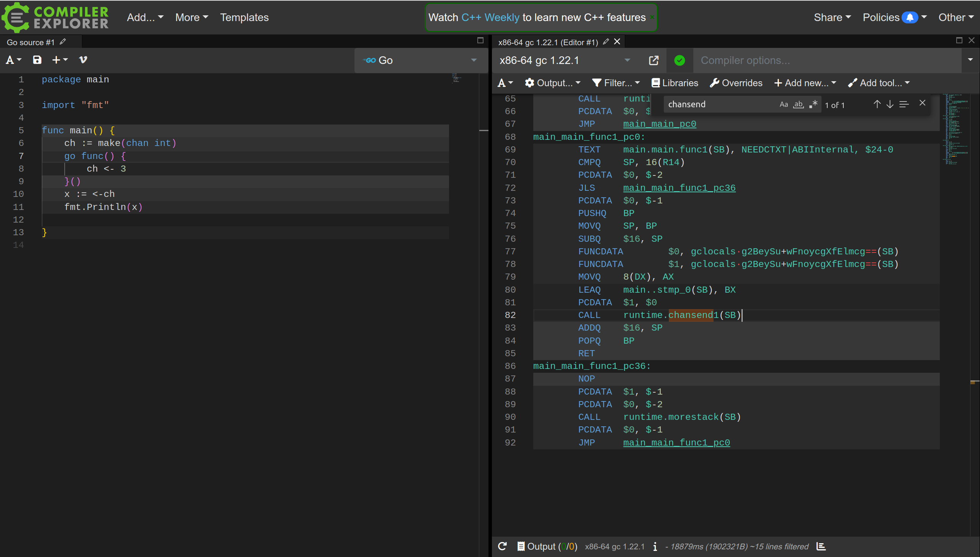Open the editor add new plus menu
This screenshot has width=980, height=557.
(x=60, y=60)
